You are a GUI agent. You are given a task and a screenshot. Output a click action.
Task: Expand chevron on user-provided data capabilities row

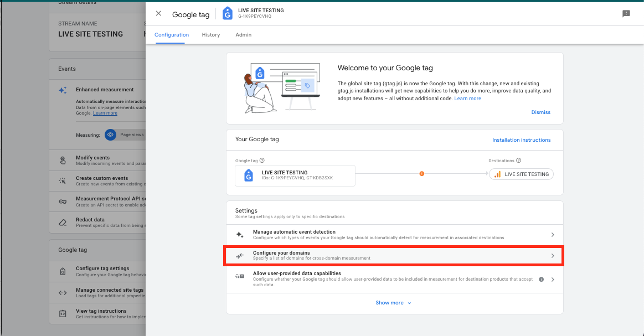click(553, 280)
